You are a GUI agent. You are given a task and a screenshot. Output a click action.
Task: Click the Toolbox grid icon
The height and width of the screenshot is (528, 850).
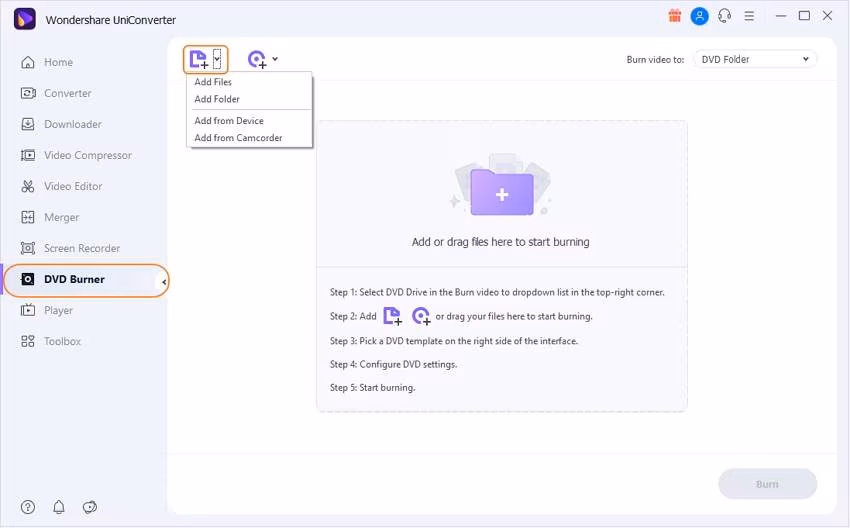tap(28, 342)
